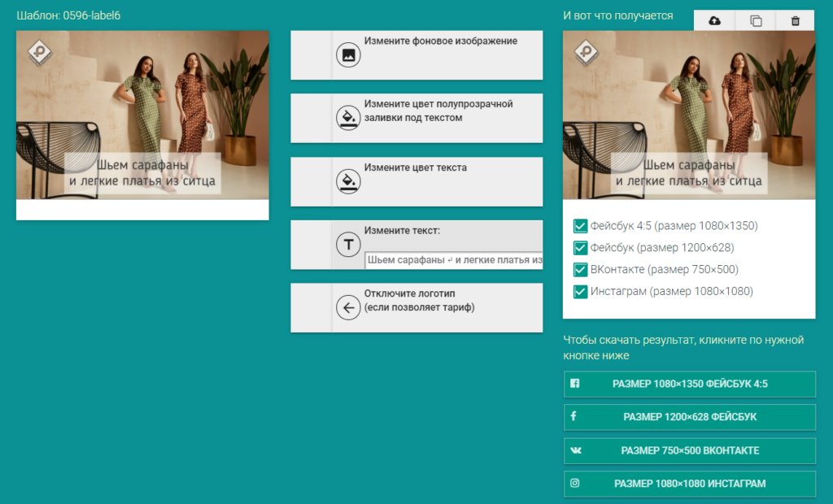The width and height of the screenshot is (833, 504).
Task: Toggle the ВКонтакте 750×500 checkbox
Action: coord(581,270)
